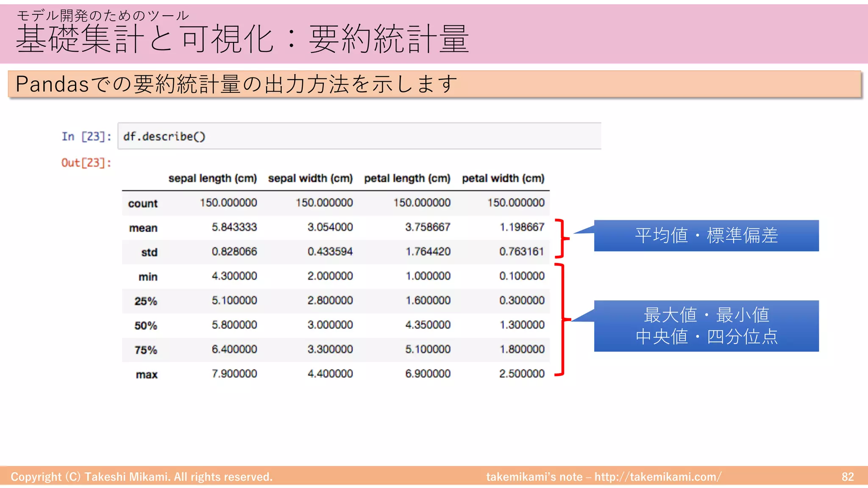Click std value 0.763161

tap(522, 252)
